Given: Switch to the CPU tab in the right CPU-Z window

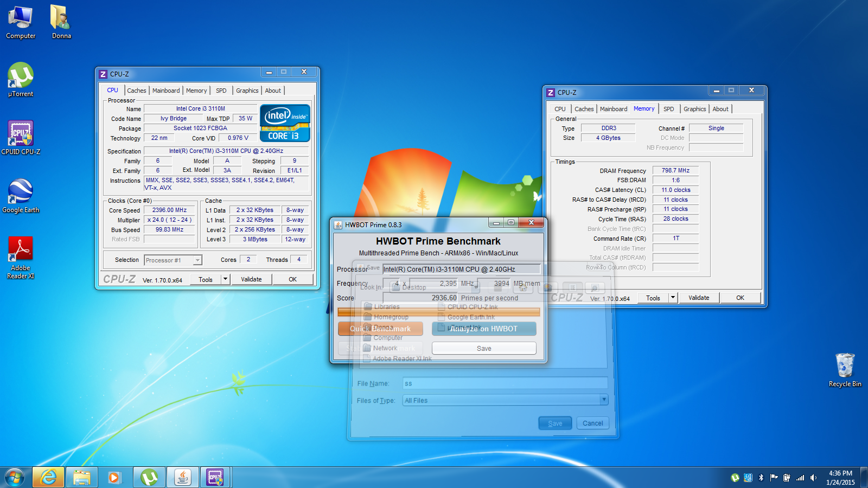Looking at the screenshot, I should [x=560, y=109].
